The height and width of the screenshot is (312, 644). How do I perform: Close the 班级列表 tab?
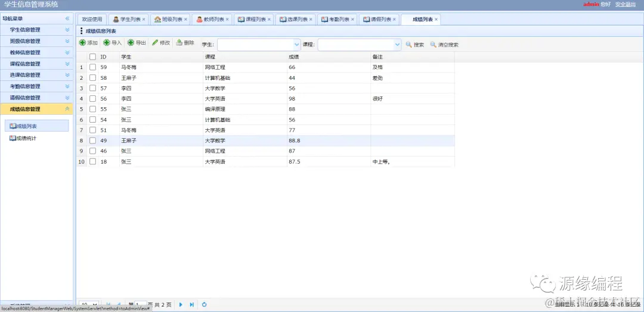pos(185,19)
